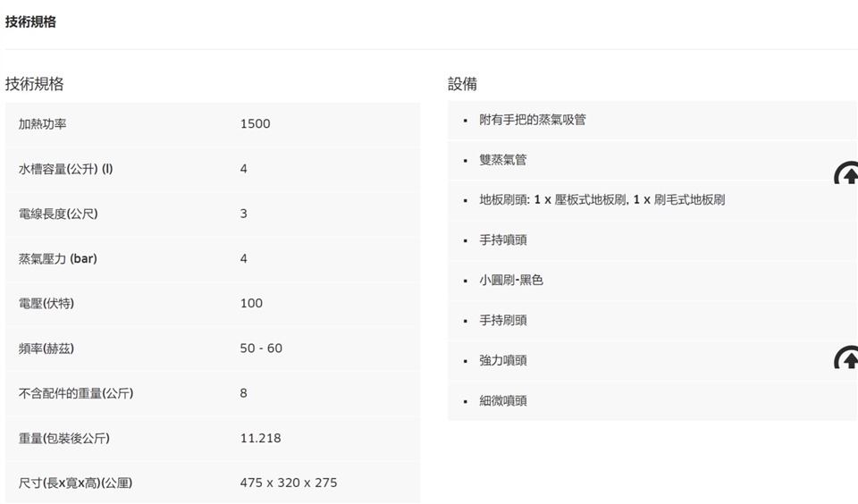The image size is (858, 504).
Task: Click the 細微噴頭 list item
Action: pyautogui.click(x=503, y=400)
